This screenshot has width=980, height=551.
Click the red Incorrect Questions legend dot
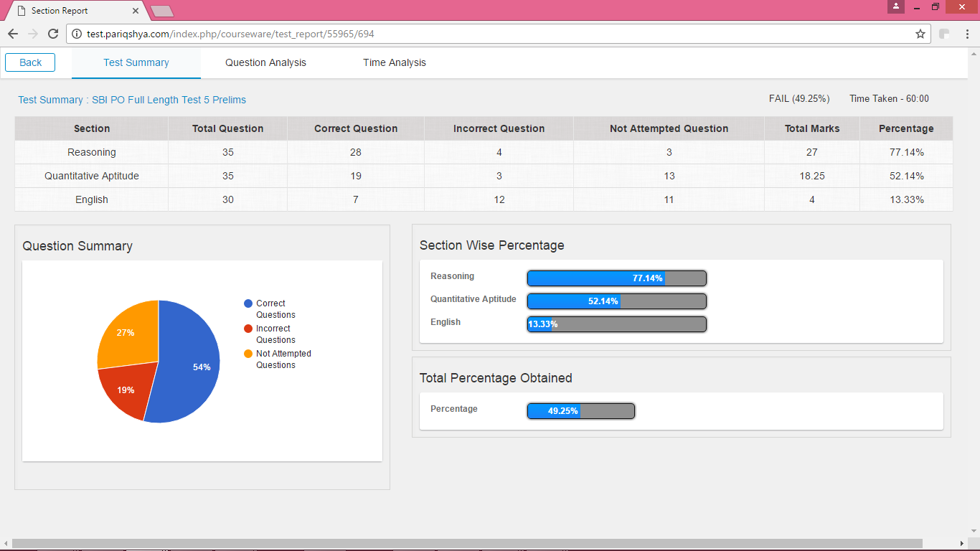point(248,329)
